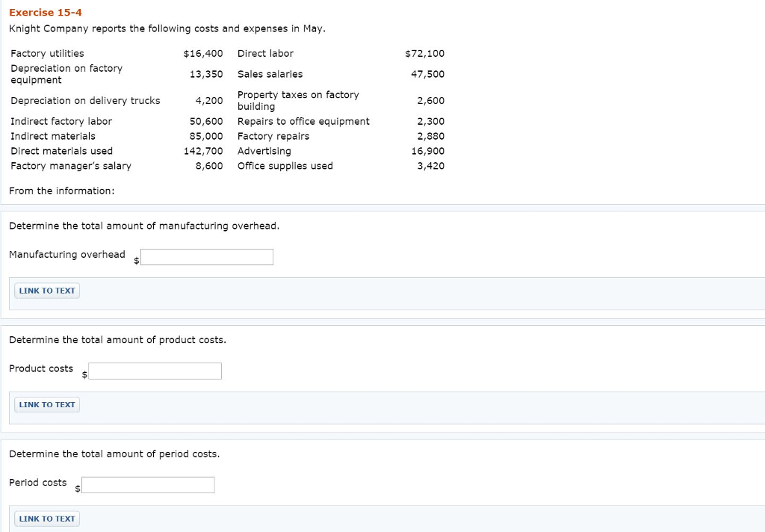
Task: Click LINK TO TEXT under Manufacturing overhead
Action: (x=47, y=291)
